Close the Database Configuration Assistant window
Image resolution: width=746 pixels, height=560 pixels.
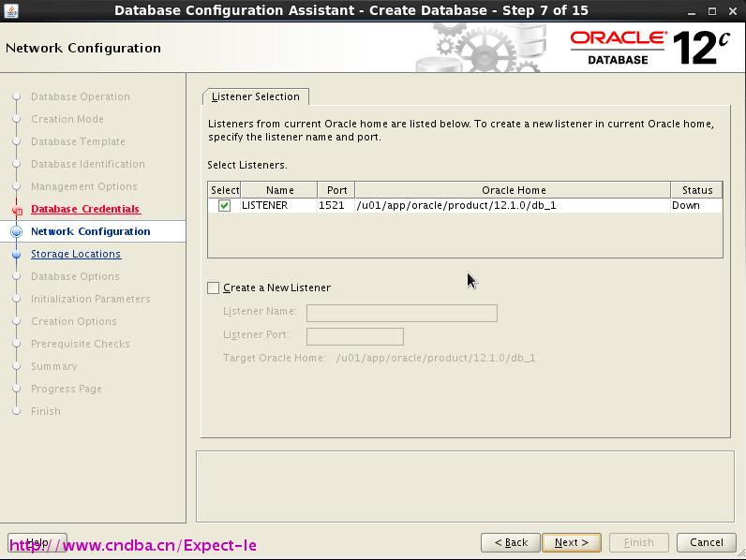coord(733,11)
